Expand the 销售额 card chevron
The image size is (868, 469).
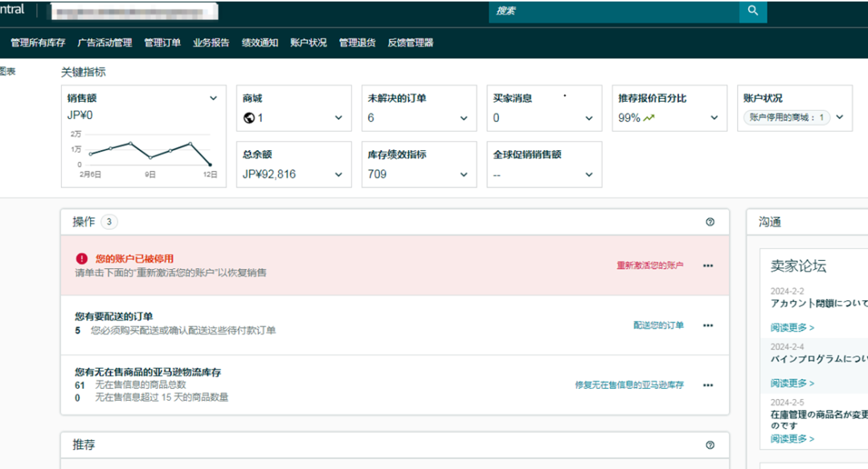pos(213,98)
